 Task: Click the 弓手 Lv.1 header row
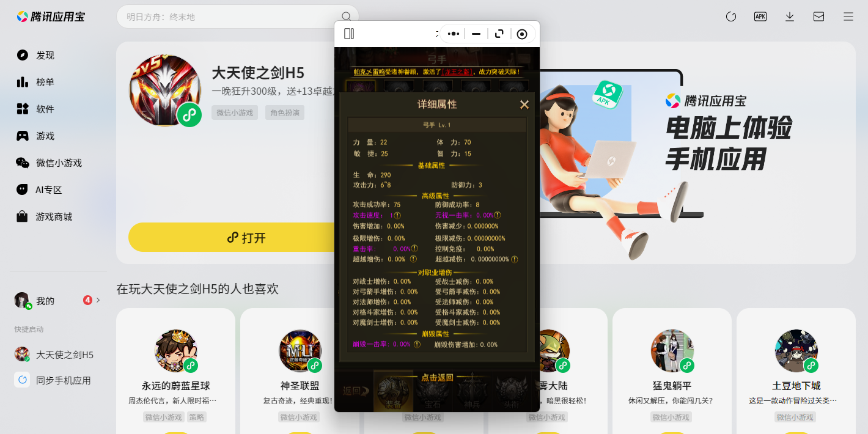pyautogui.click(x=437, y=125)
